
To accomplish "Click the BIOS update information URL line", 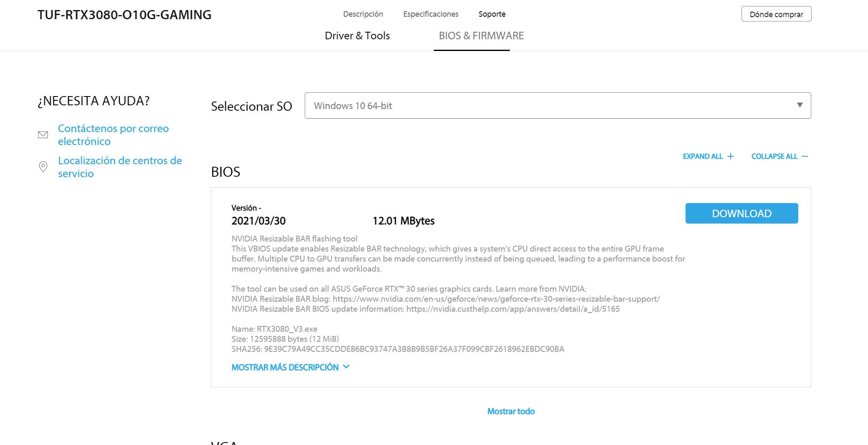I will [425, 309].
